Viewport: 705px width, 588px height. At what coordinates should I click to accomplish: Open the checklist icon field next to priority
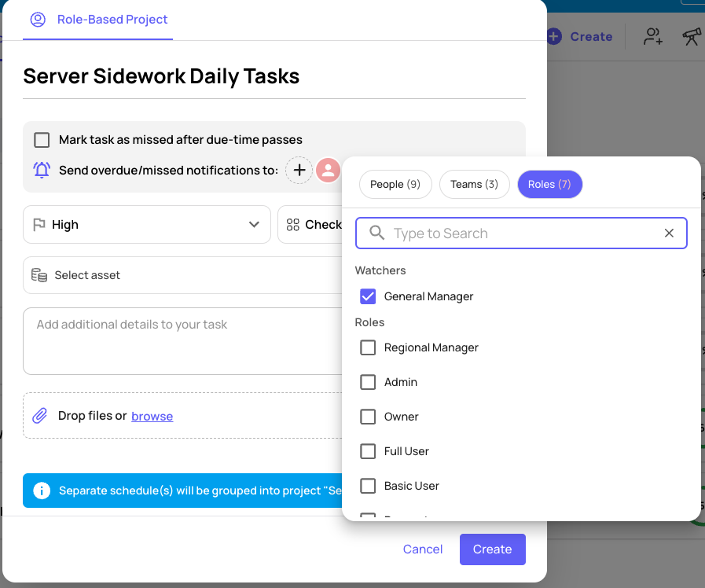[292, 224]
